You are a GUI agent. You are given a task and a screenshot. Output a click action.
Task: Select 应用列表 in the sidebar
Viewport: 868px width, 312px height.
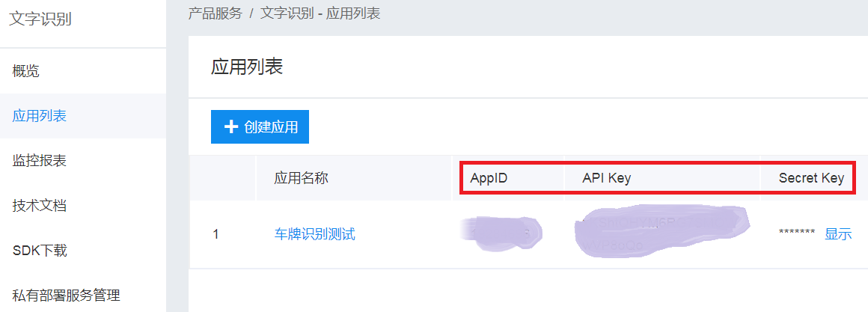coord(83,116)
